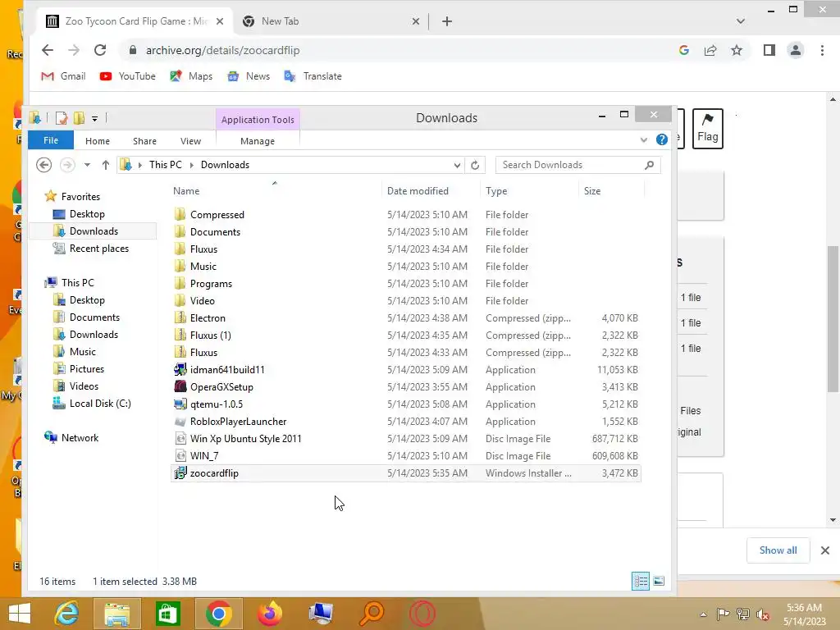Click This PC in the address breadcrumb
Viewport: 840px width, 630px height.
pos(166,164)
